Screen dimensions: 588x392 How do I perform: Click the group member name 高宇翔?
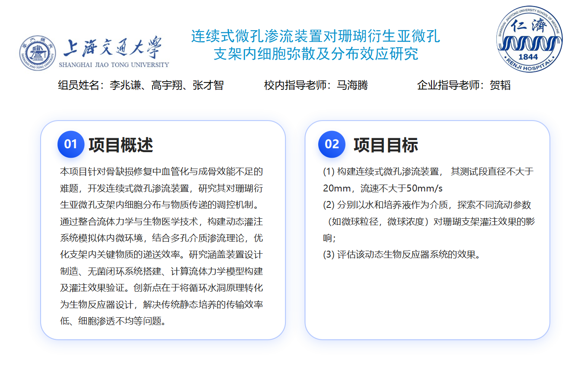[x=166, y=85]
